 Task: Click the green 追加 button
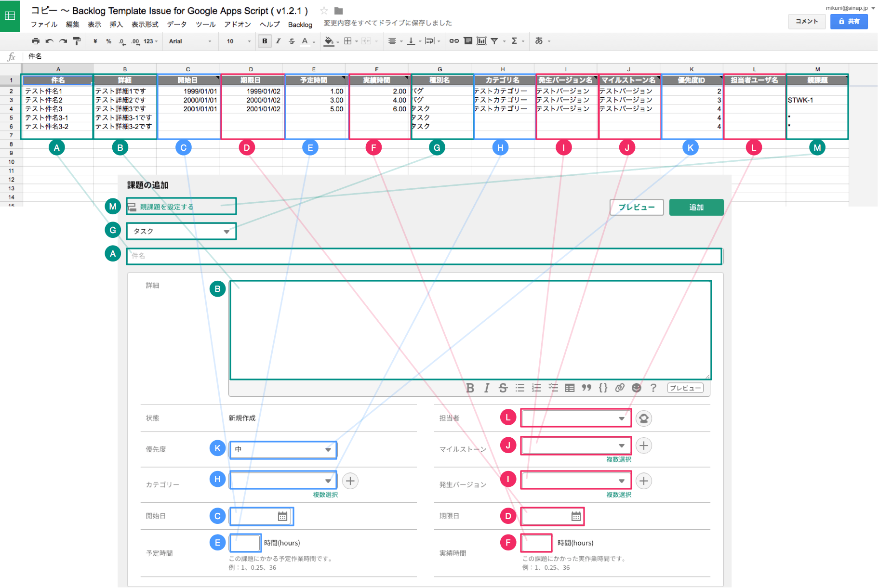pos(696,207)
